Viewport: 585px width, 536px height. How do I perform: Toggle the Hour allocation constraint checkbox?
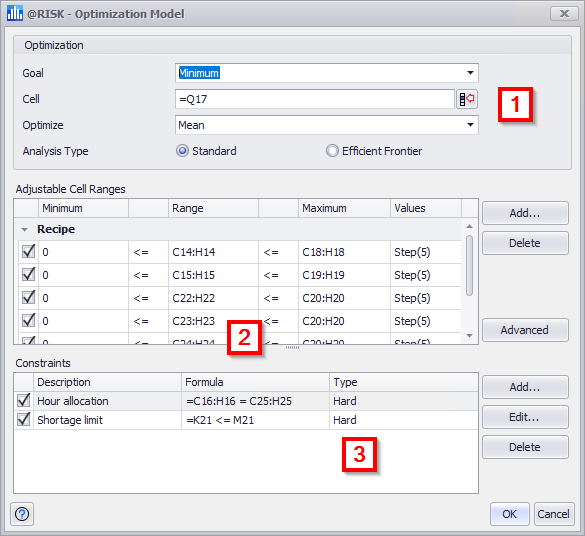coord(24,401)
